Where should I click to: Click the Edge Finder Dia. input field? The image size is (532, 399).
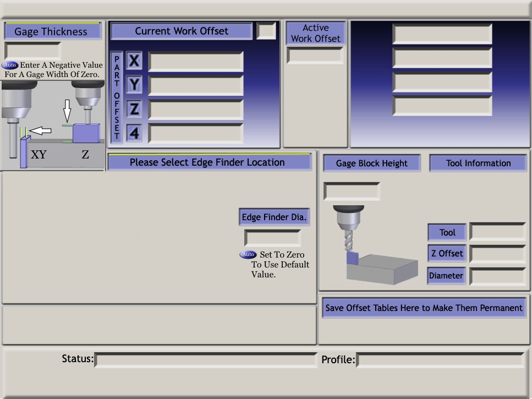272,238
